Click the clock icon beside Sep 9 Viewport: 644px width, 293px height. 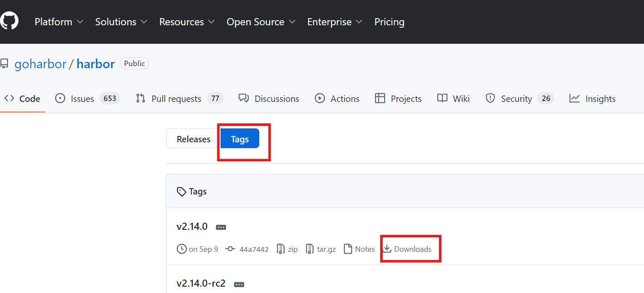pyautogui.click(x=181, y=249)
